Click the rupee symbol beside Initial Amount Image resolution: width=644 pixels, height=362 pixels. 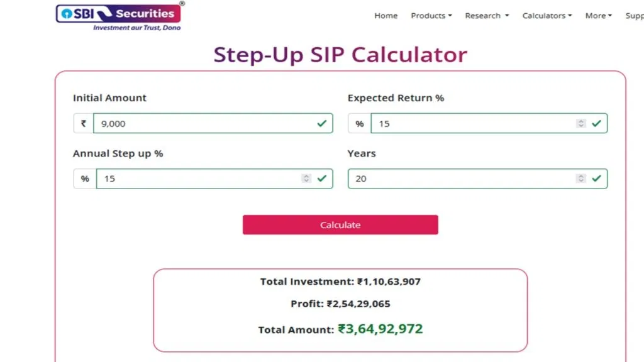(83, 124)
